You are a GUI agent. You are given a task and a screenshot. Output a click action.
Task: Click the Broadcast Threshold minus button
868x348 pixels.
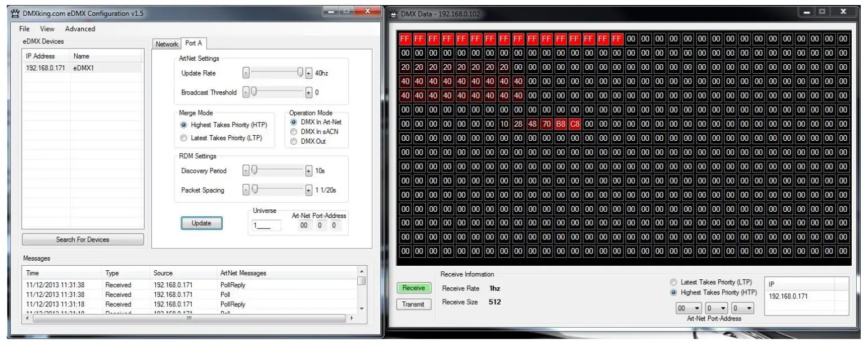point(245,92)
